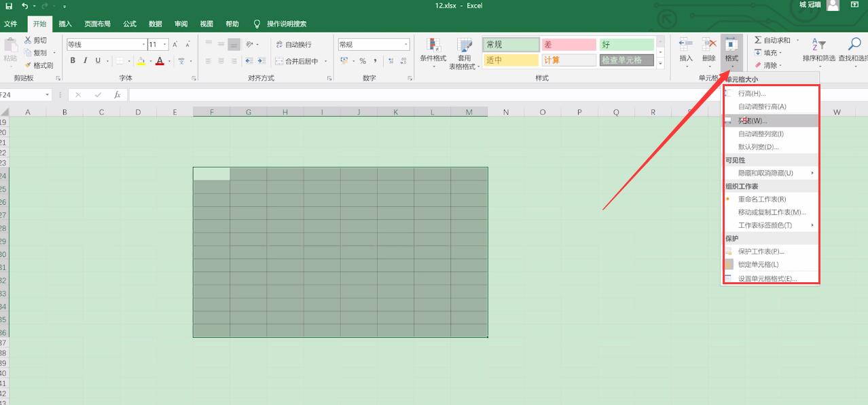This screenshot has width=868, height=405.
Task: Open fill color dropdown arrow
Action: pos(149,61)
